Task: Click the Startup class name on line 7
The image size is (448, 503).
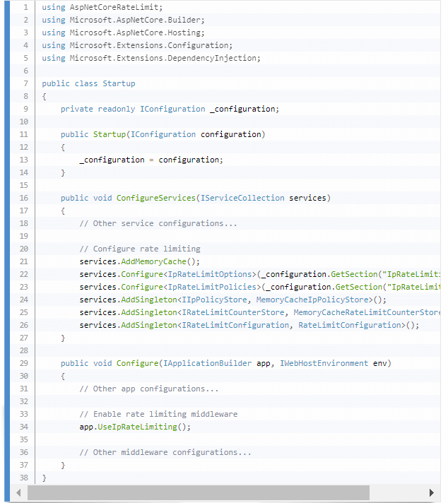Action: 119,83
